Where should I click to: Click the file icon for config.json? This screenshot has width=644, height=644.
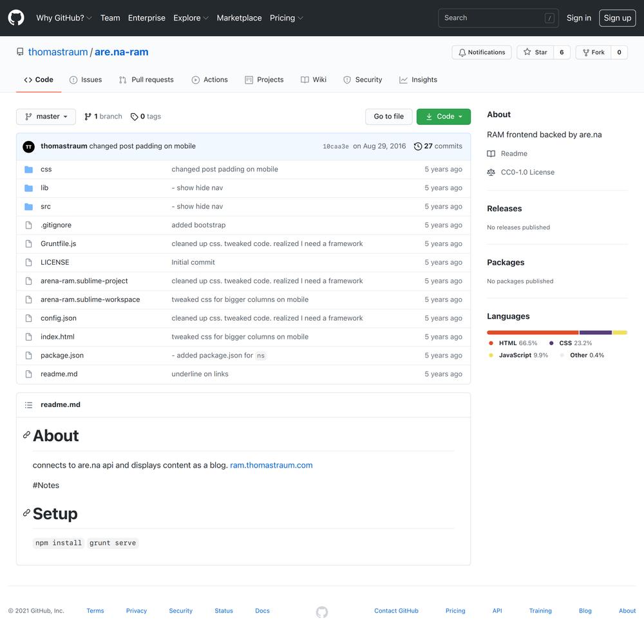(x=28, y=318)
